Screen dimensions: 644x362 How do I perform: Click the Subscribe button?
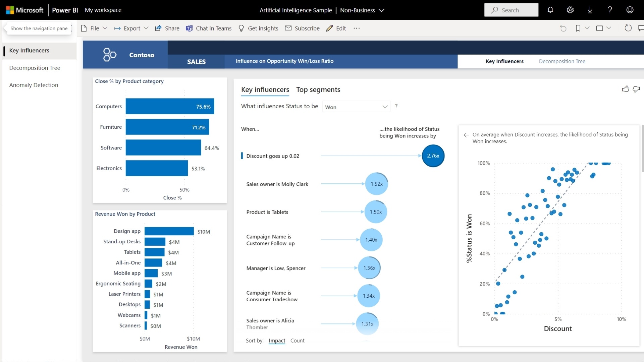(x=302, y=28)
